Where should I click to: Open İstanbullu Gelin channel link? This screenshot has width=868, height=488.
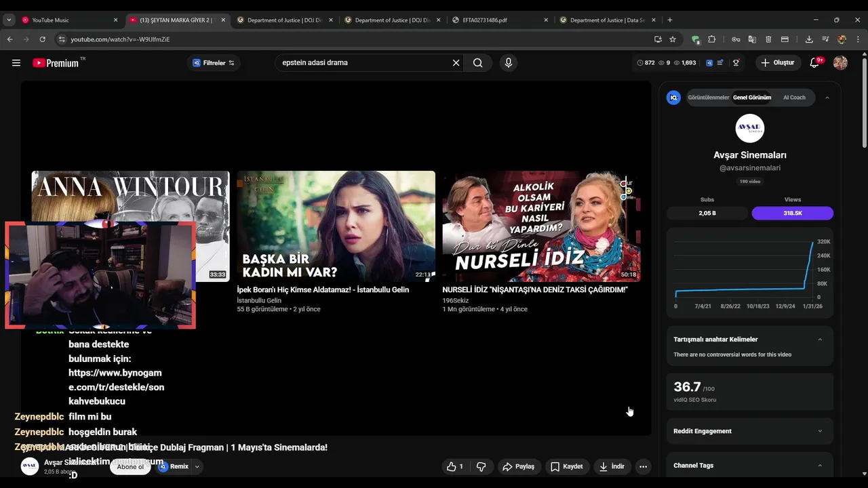(259, 300)
